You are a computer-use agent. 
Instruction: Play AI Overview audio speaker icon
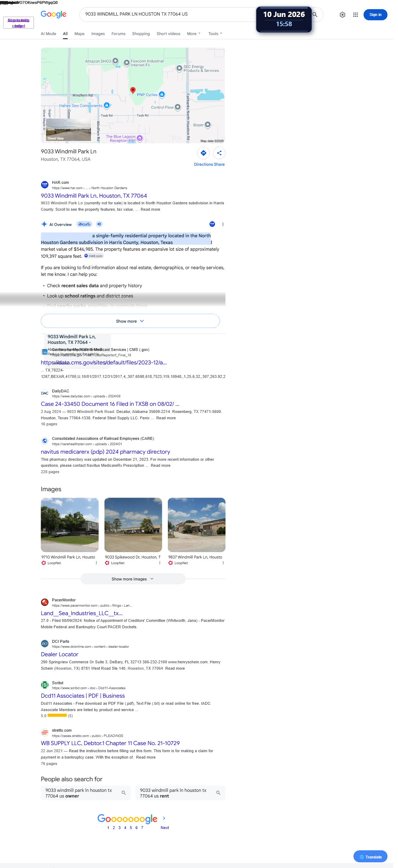(x=100, y=224)
